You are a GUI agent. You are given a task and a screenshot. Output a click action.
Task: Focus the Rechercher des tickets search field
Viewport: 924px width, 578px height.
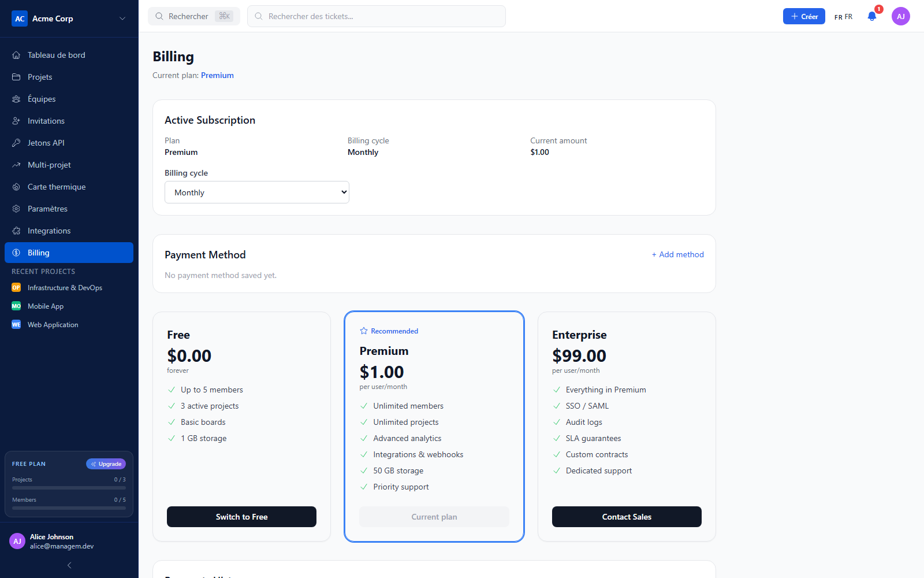pyautogui.click(x=377, y=16)
